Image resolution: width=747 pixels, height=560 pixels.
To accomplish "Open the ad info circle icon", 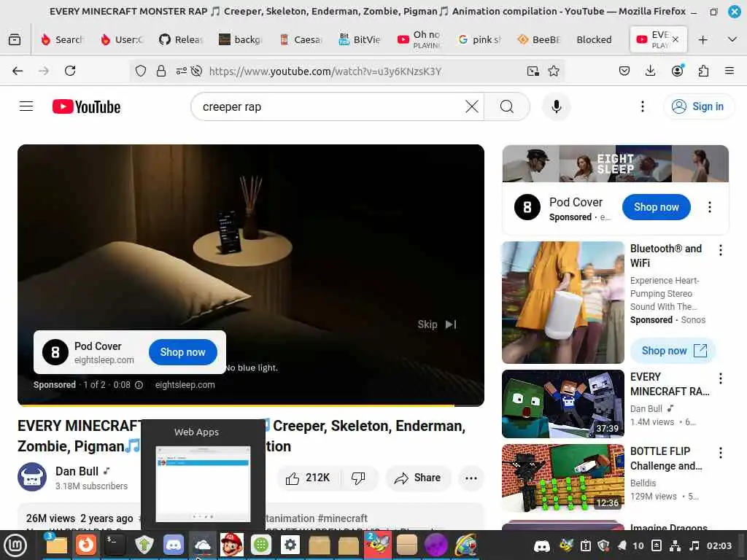I will click(x=139, y=385).
